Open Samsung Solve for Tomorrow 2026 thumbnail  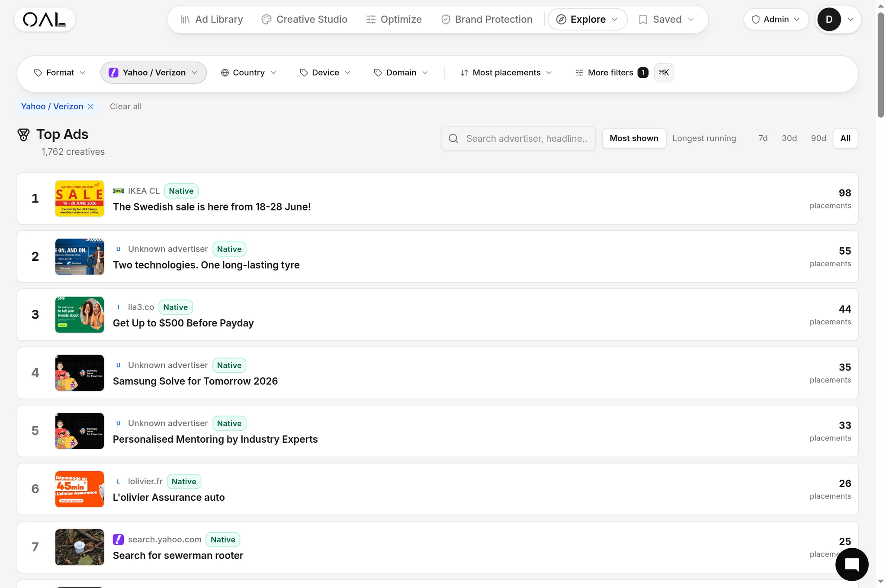click(x=80, y=373)
